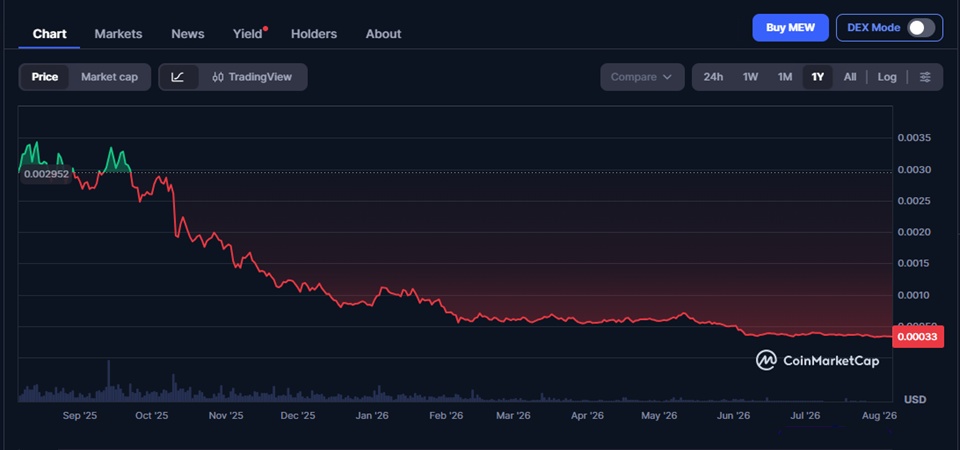
Task: Click the Jan '26 axis label
Action: point(372,416)
